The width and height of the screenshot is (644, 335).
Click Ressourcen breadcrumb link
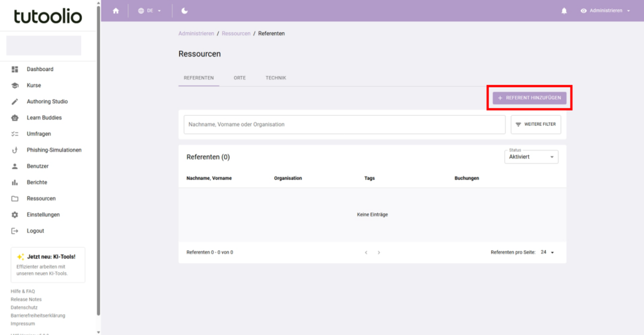tap(236, 34)
